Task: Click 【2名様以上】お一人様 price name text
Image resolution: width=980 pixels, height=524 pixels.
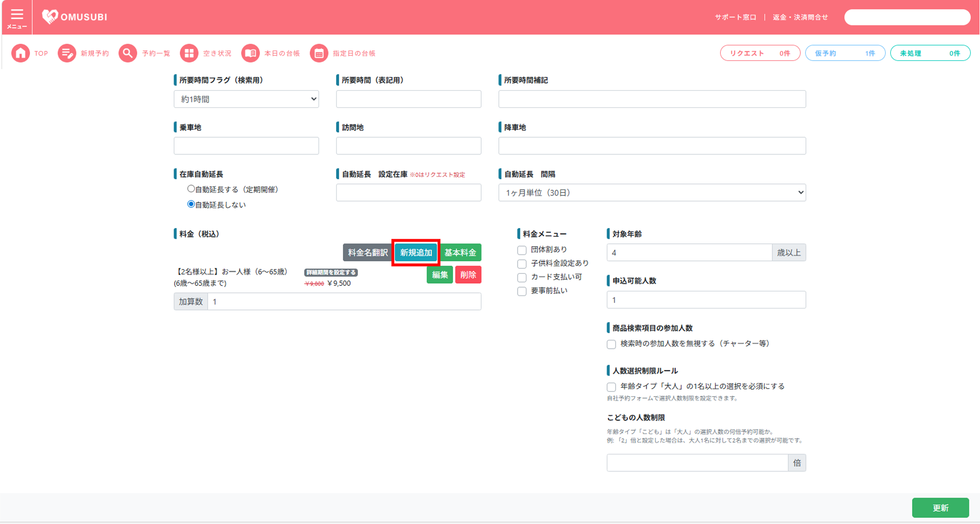Action: (231, 272)
